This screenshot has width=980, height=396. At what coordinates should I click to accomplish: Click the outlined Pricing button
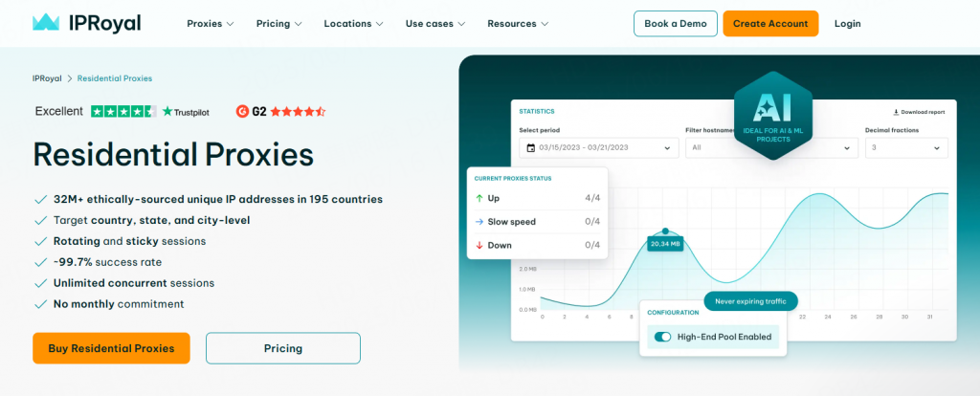click(x=283, y=348)
